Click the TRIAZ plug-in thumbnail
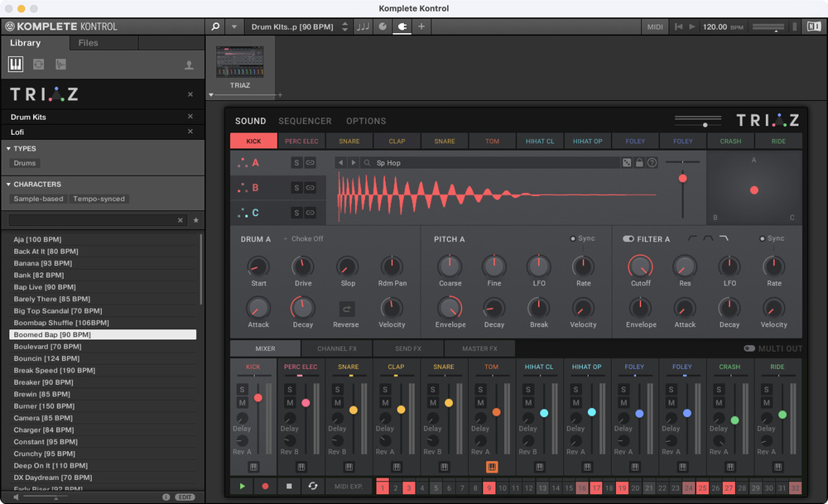The height and width of the screenshot is (504, 828). click(x=240, y=62)
